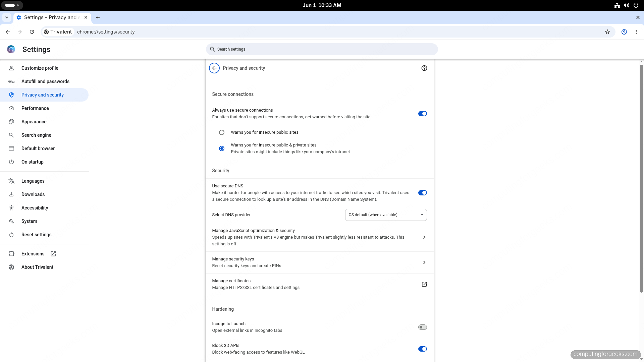Open the profile avatar icon

624,32
